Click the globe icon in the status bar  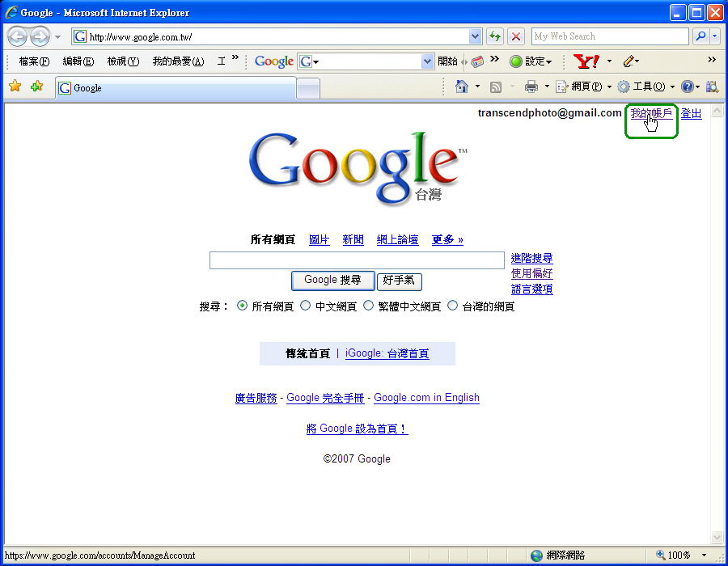click(537, 555)
